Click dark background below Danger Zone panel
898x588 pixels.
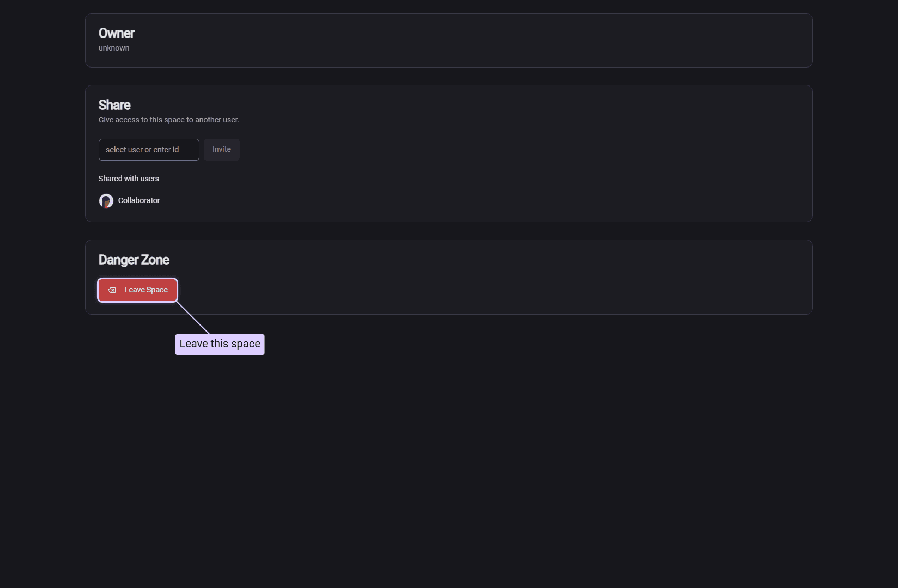coord(490,436)
